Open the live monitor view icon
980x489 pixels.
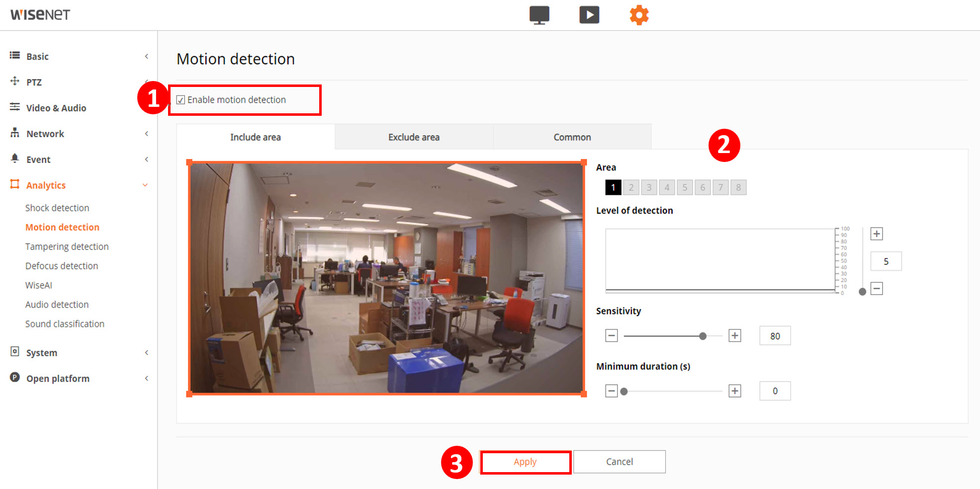pyautogui.click(x=539, y=15)
